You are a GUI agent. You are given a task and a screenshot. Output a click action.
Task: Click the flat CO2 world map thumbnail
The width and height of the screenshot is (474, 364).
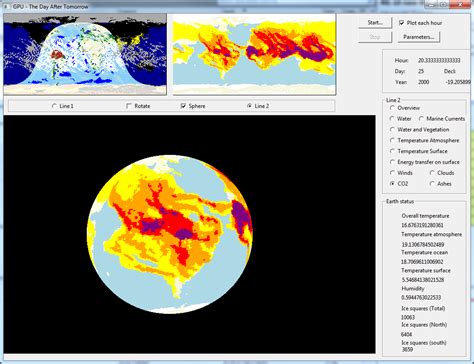coord(254,55)
